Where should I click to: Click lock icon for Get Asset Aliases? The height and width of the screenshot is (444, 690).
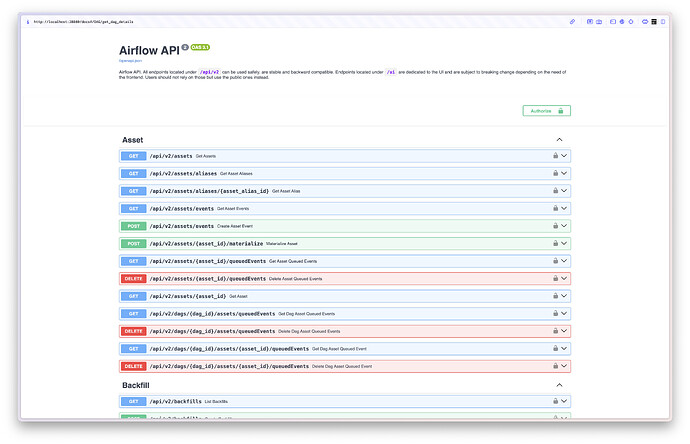555,173
